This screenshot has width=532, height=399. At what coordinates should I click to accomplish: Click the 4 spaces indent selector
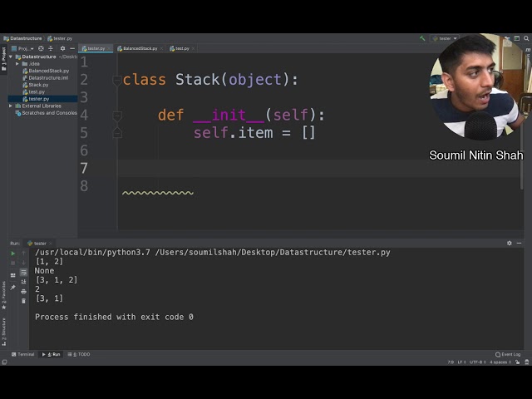click(x=500, y=362)
